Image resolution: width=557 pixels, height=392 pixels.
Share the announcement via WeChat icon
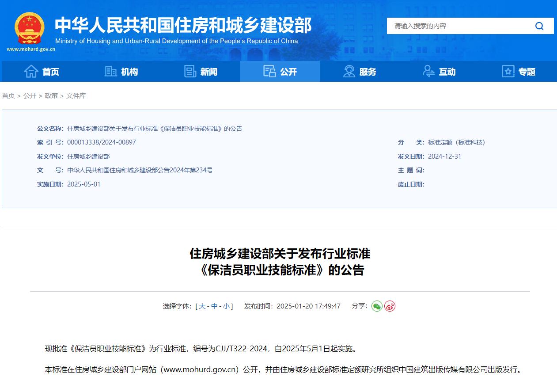coord(377,306)
